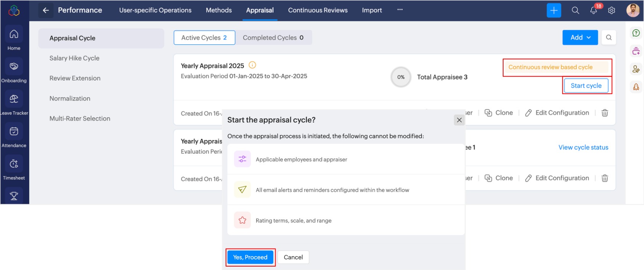The width and height of the screenshot is (644, 270).
Task: Switch to User-specific Operations tab
Action: (x=155, y=10)
